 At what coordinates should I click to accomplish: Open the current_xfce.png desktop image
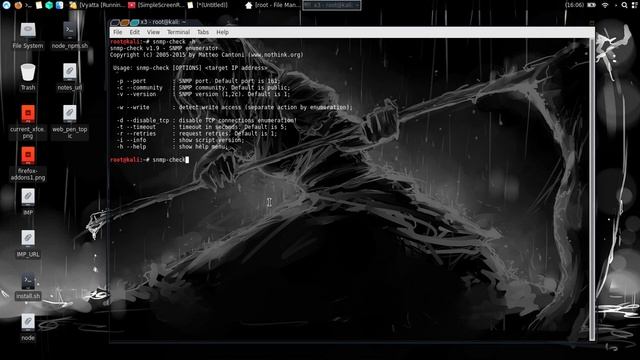click(28, 122)
